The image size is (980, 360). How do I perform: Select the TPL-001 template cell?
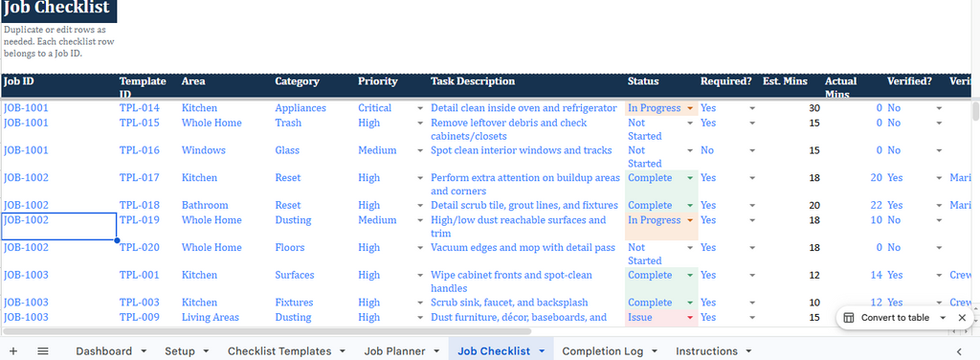coord(148,281)
